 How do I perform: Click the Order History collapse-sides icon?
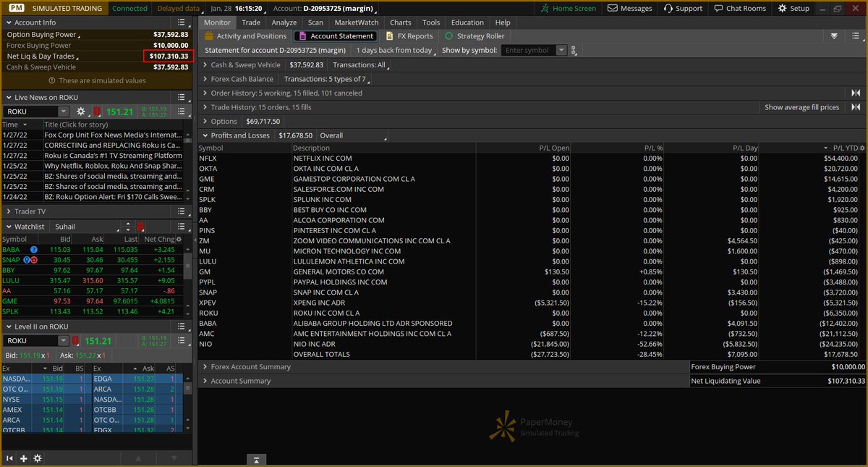point(856,93)
